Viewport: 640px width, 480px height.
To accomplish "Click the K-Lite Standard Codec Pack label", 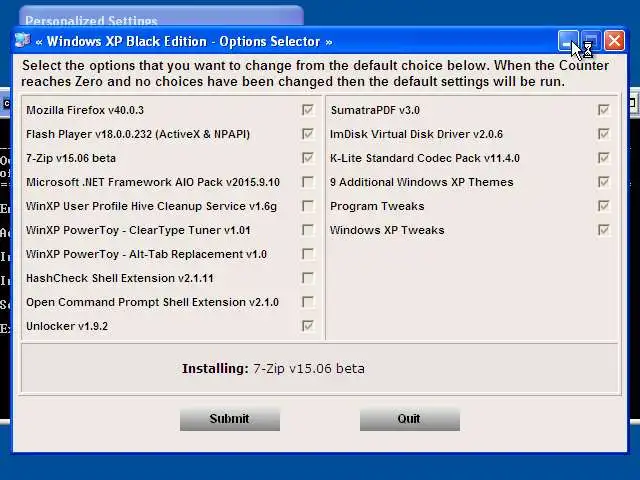I will [425, 158].
